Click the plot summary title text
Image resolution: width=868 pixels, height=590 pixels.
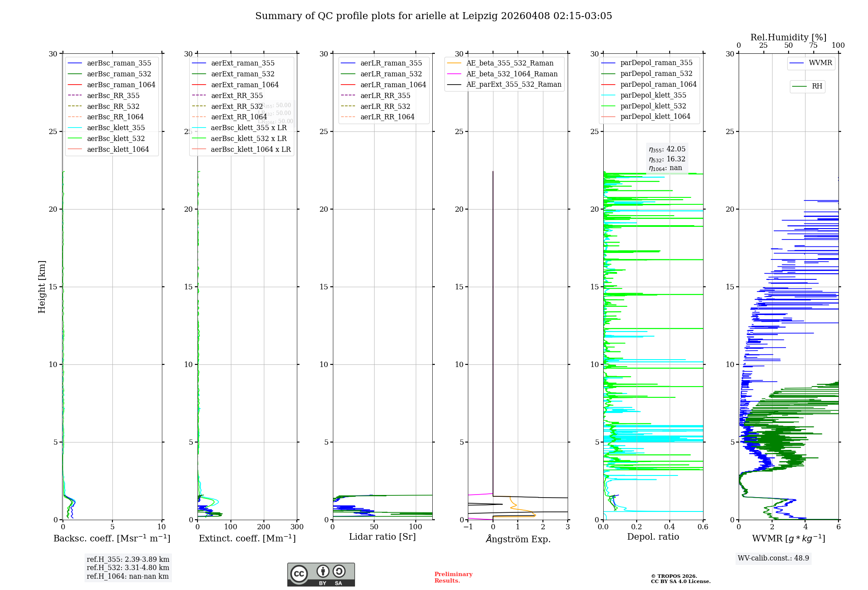[x=433, y=16]
